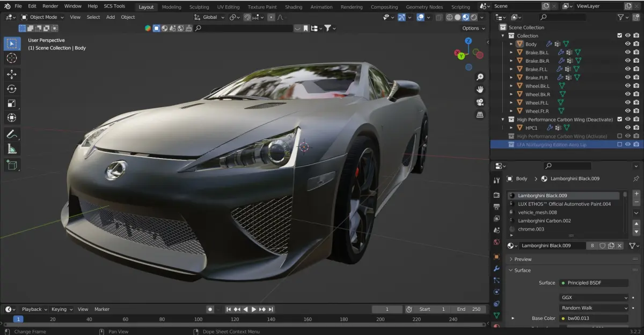Click the timeline horizontal scrollbar
This screenshot has width=644, height=335.
[244, 325]
